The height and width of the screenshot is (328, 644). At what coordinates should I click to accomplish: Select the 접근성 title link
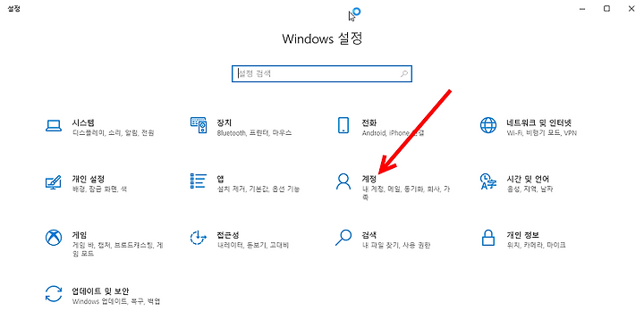point(228,235)
